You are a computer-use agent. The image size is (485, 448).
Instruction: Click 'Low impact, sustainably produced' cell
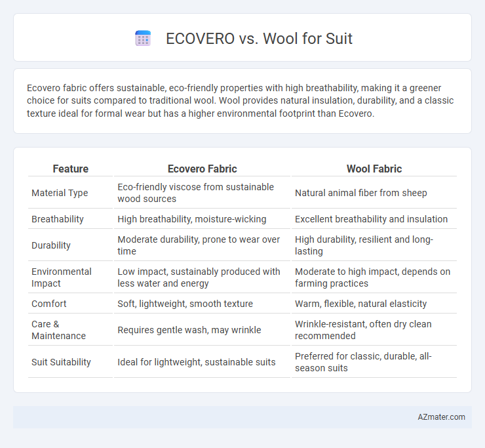coord(202,277)
